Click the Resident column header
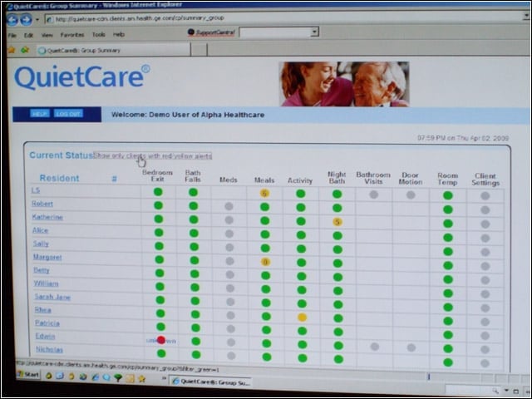The width and height of the screenshot is (532, 399). click(59, 178)
